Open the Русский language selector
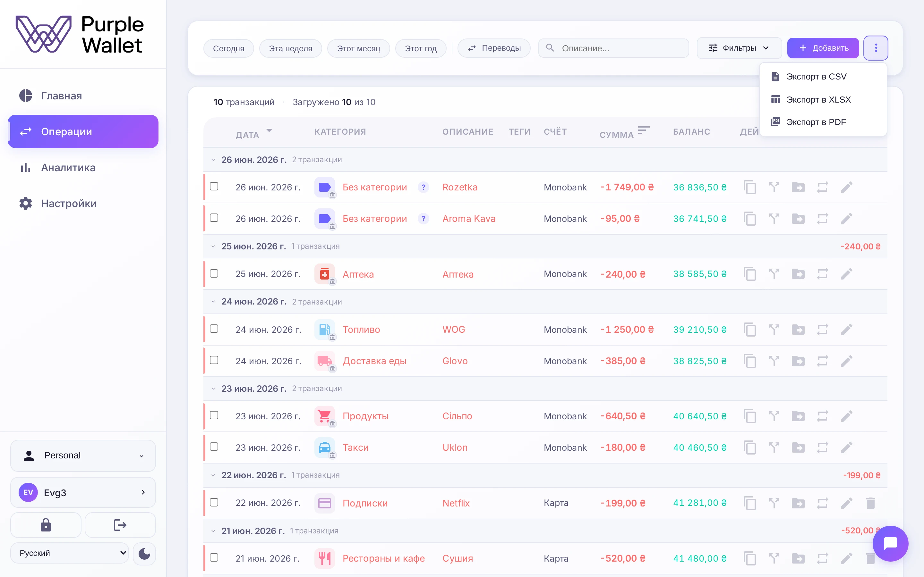This screenshot has width=924, height=577. tap(70, 553)
